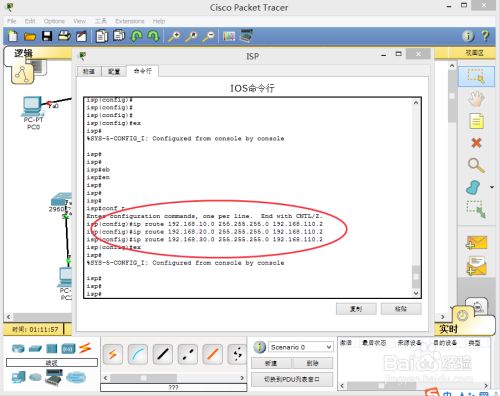Click the Paste button below the IOS terminal
500x396 pixels.
click(401, 309)
